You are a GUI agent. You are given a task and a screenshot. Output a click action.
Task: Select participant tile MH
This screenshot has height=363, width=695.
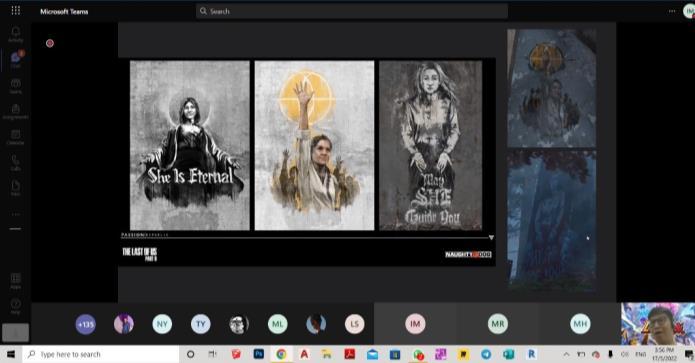click(x=580, y=324)
